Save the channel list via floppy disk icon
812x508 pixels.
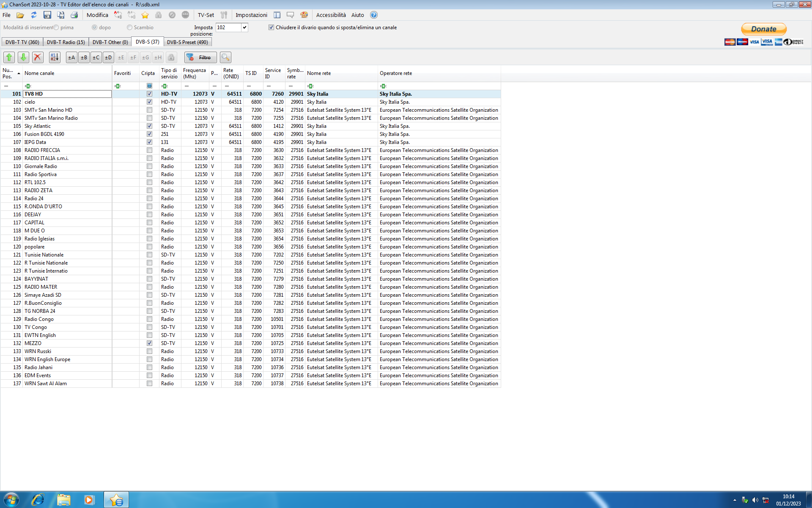(x=47, y=15)
